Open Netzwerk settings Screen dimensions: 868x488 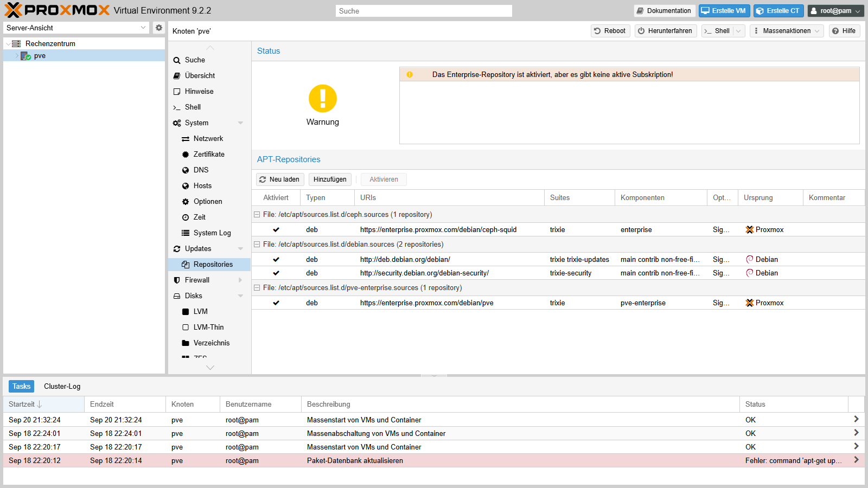coord(209,138)
